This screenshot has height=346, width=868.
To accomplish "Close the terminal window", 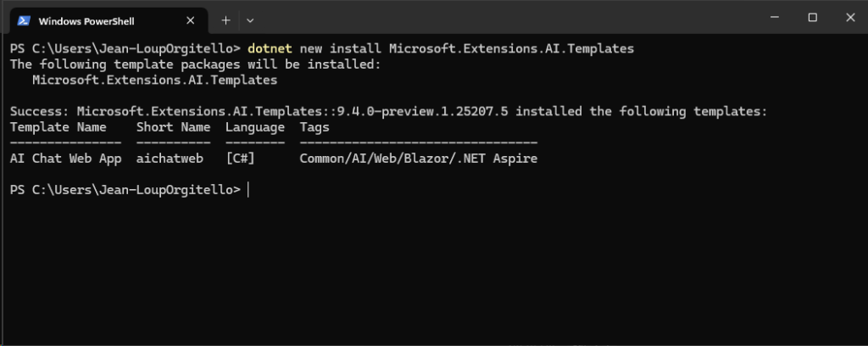I will (850, 18).
